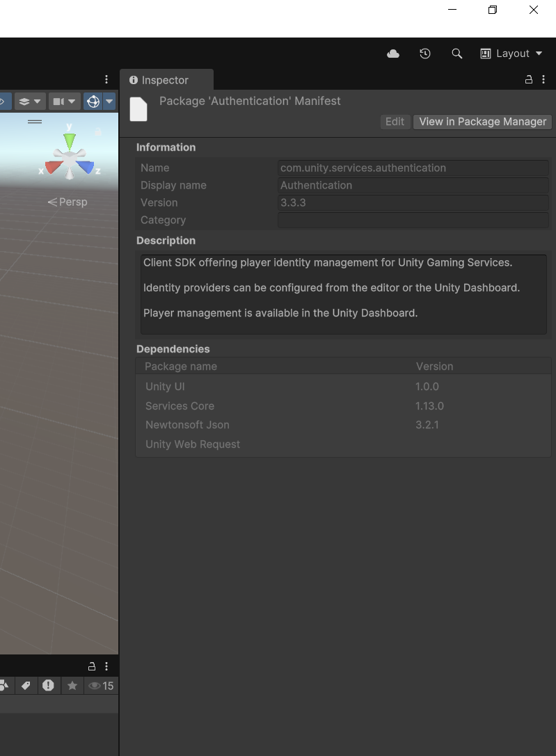Click View in Package Manager button
556x756 pixels.
coord(483,122)
